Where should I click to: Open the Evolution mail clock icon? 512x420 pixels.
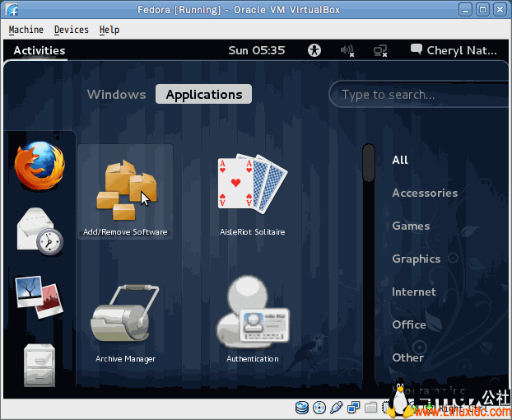click(x=39, y=231)
